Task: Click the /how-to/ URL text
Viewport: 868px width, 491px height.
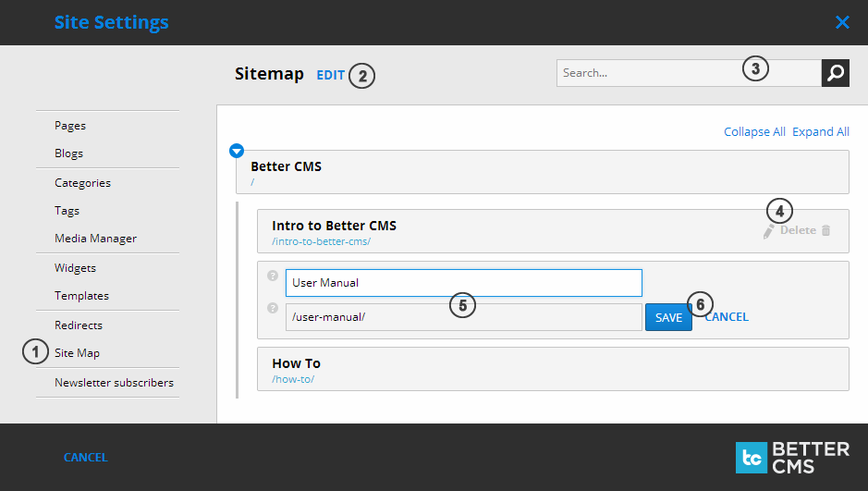Action: [293, 379]
